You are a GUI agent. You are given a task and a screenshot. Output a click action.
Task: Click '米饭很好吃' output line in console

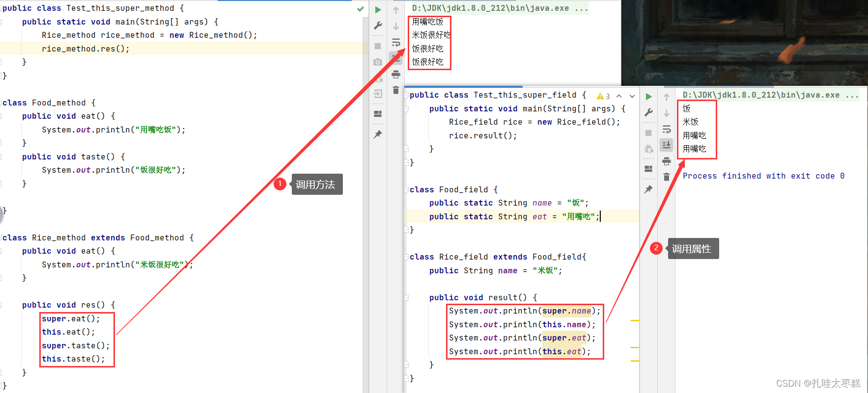[431, 35]
